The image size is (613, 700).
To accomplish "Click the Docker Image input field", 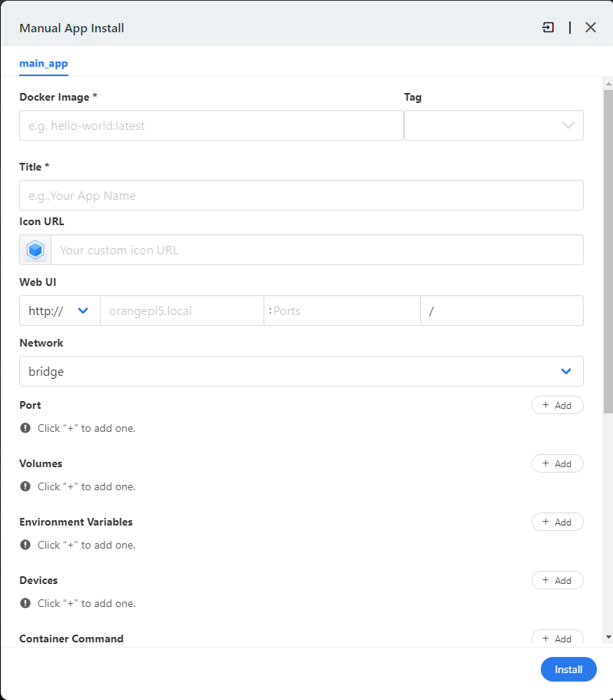I will tap(211, 125).
